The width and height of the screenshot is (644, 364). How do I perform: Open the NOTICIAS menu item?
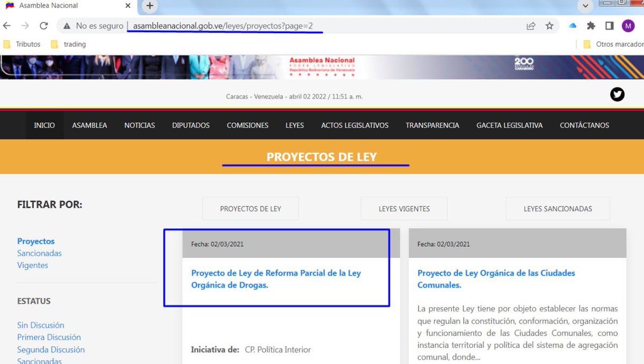[140, 125]
